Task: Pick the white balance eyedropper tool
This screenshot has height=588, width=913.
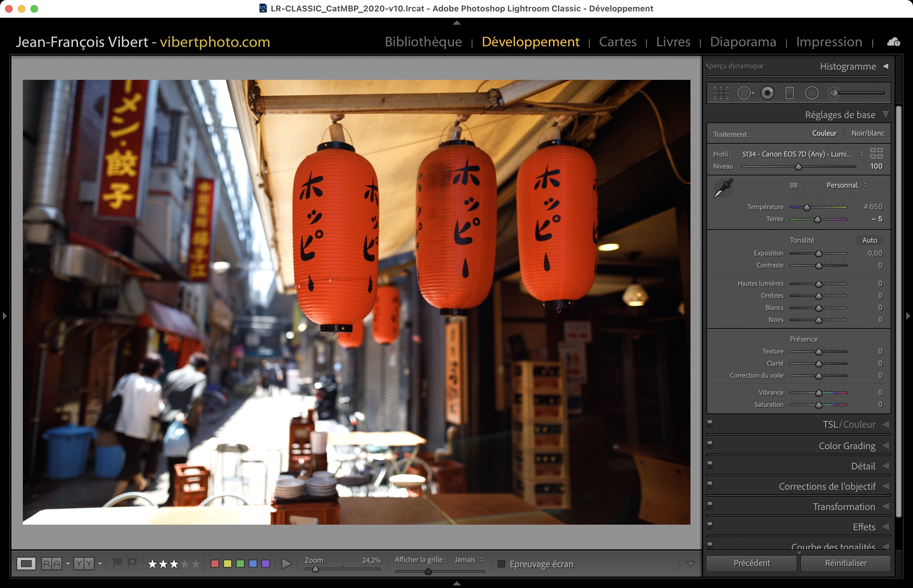Action: (x=723, y=188)
